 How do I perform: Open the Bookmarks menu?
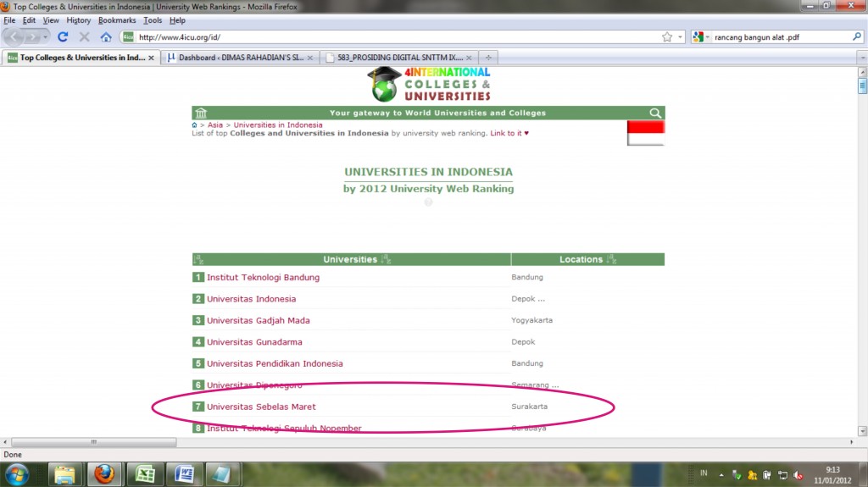(117, 20)
